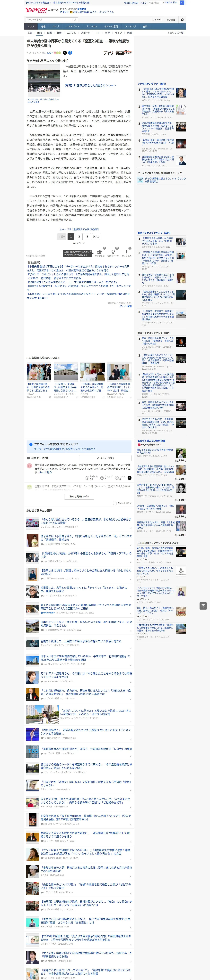Click the back-to-top arrow button
This screenshot has width=210, height=980.
[203, 606]
